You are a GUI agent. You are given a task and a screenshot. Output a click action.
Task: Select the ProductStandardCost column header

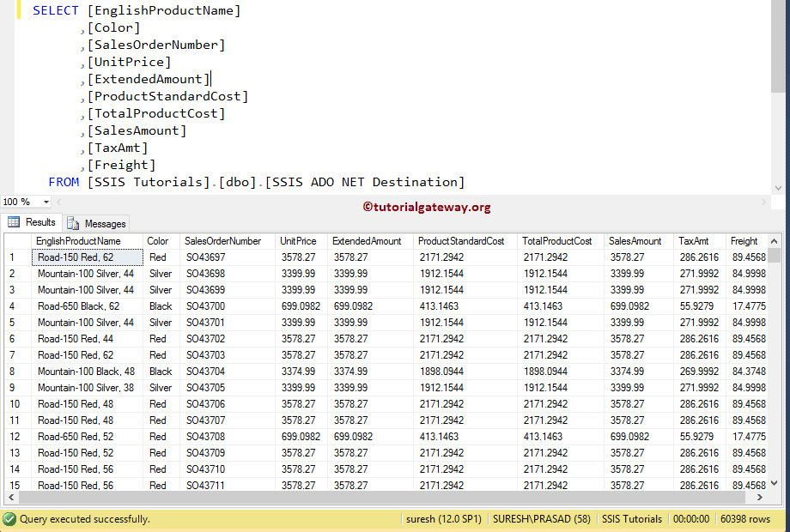465,241
